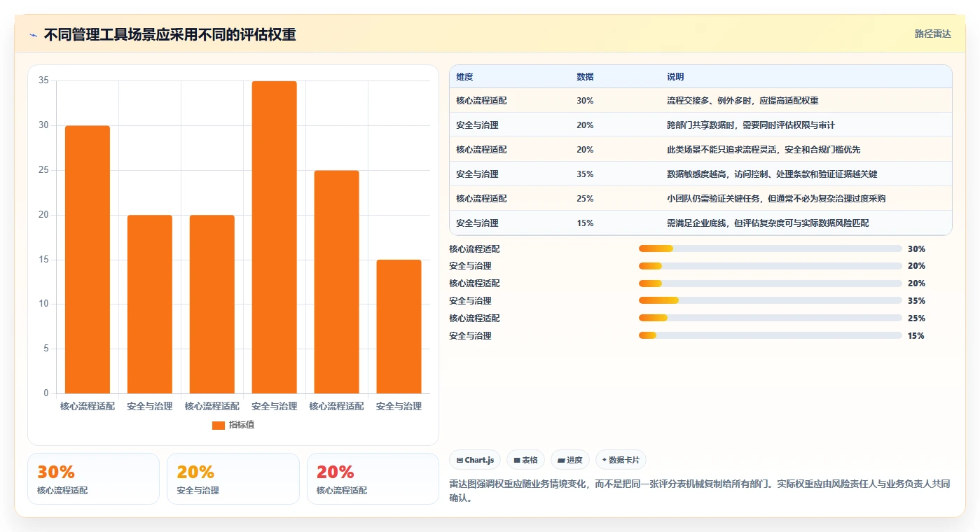Click the 核心流程适配 20% progress bar
This screenshot has width=980, height=532.
click(x=771, y=283)
